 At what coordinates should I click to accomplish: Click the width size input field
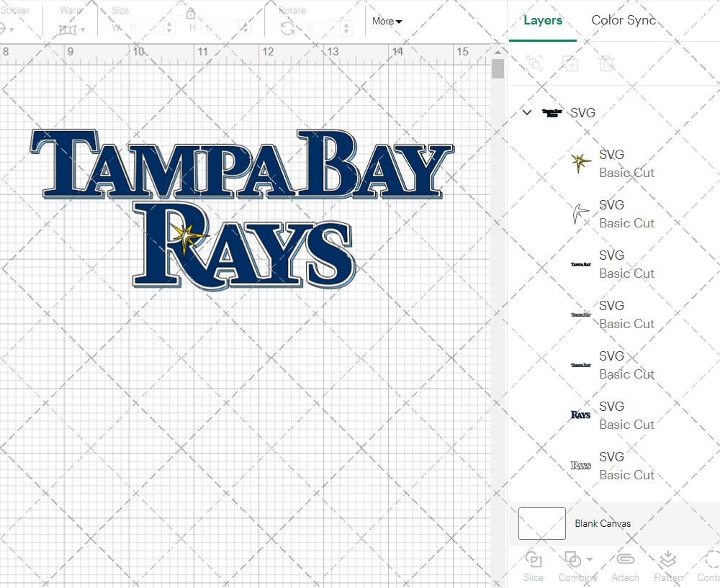[x=144, y=28]
